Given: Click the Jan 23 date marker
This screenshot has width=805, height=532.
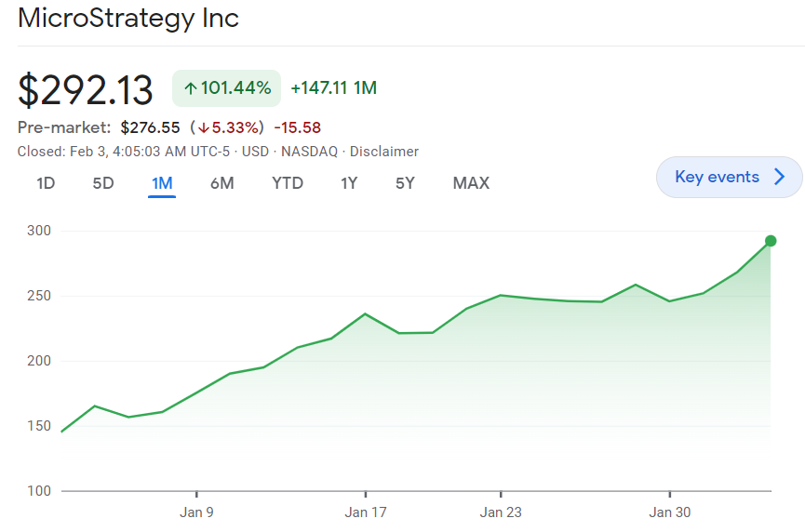Looking at the screenshot, I should [501, 512].
